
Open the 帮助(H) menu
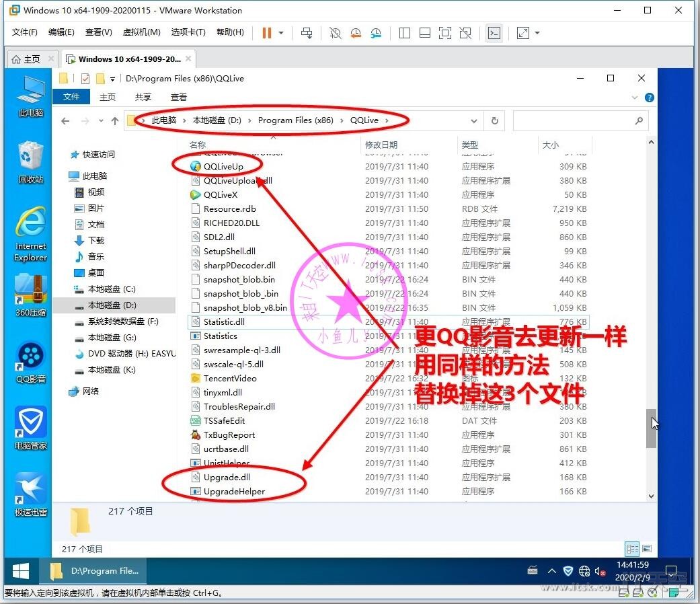pos(231,32)
